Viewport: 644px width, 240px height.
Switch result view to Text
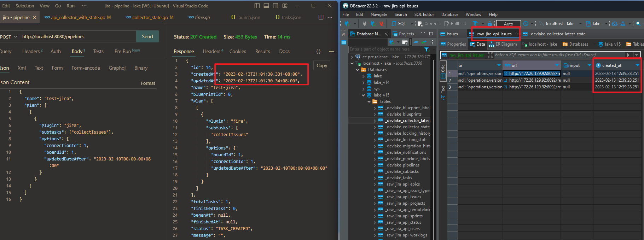coord(443,93)
